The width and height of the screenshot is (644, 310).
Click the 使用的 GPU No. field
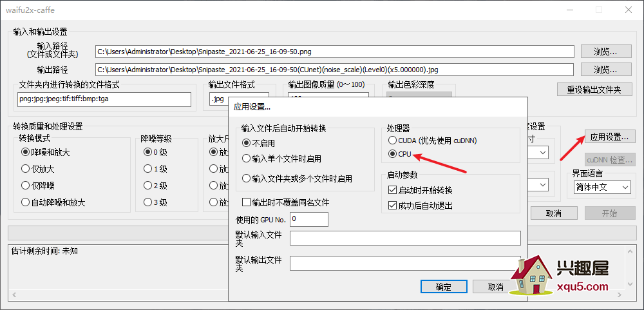(309, 219)
